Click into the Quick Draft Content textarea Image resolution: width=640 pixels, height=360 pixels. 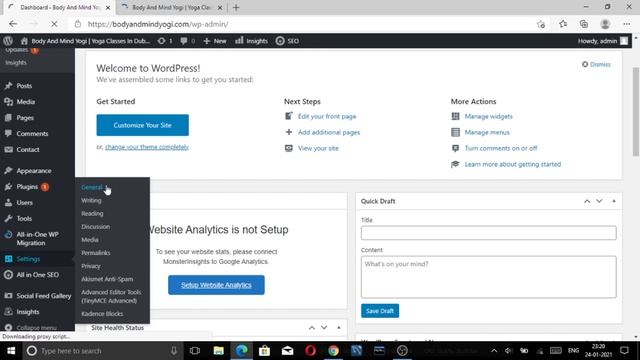(x=489, y=277)
